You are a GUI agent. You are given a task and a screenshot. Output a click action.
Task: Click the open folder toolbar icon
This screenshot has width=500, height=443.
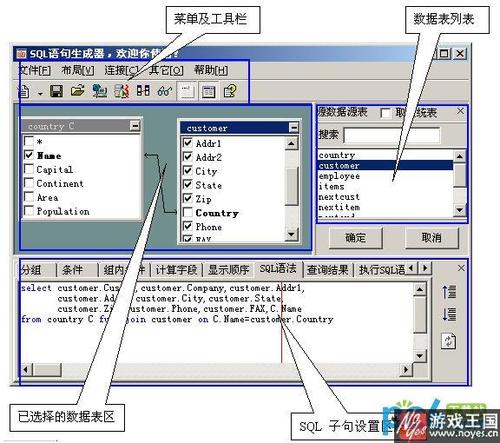77,91
